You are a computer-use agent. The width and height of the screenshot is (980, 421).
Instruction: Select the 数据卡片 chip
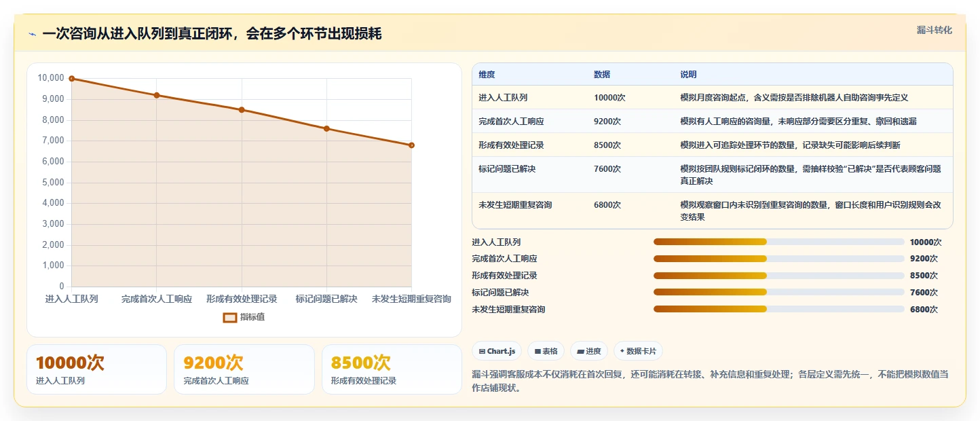pyautogui.click(x=638, y=351)
